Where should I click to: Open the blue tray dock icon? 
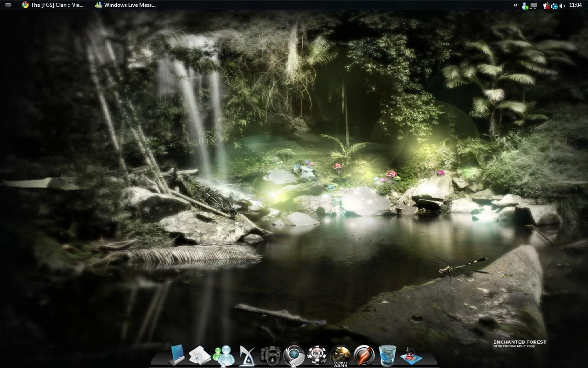[410, 356]
